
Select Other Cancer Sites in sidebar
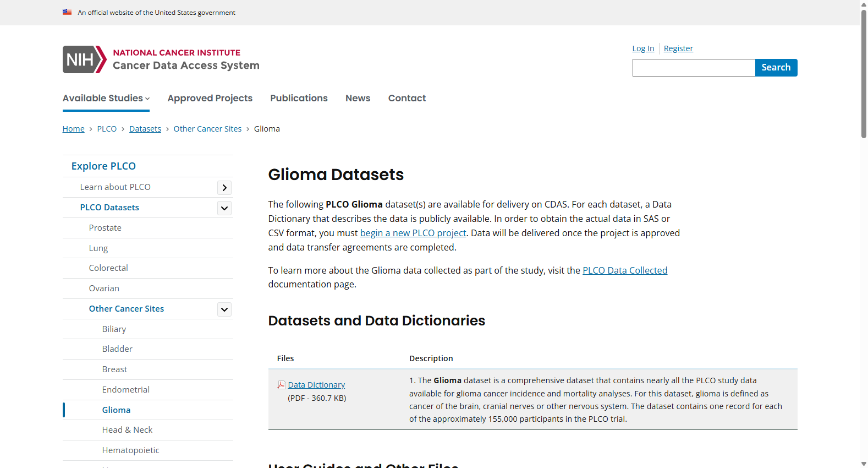coord(127,309)
